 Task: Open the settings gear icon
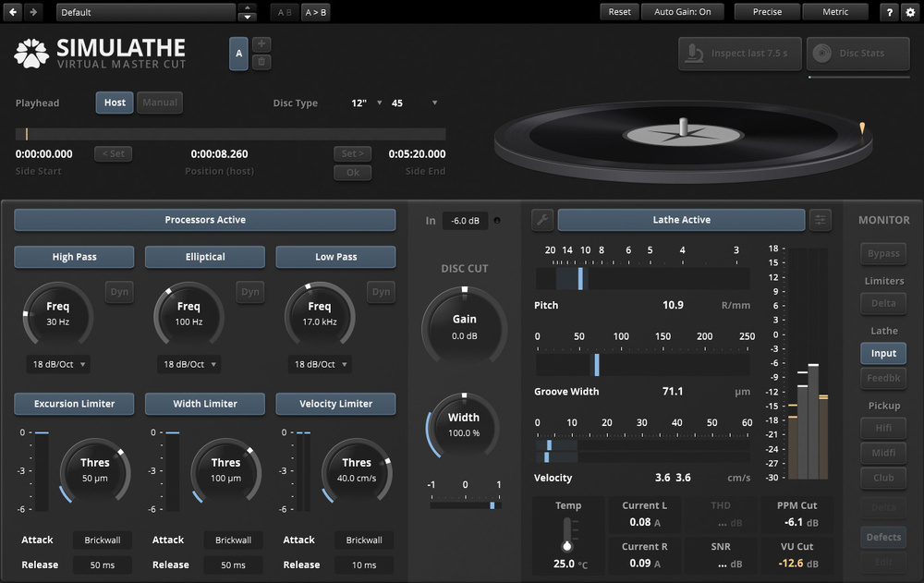(910, 12)
